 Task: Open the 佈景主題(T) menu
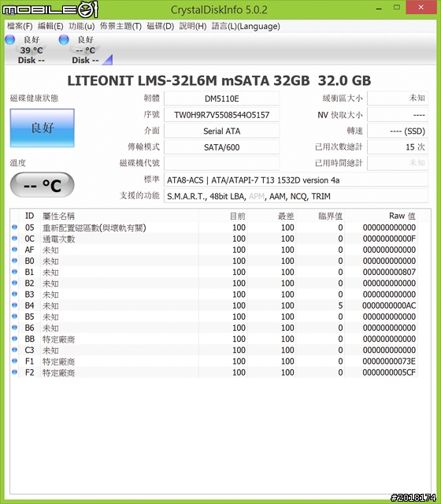120,26
